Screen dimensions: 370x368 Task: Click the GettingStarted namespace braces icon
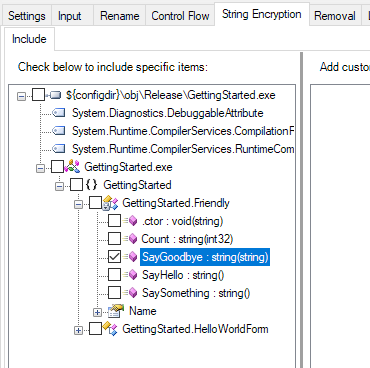point(91,184)
